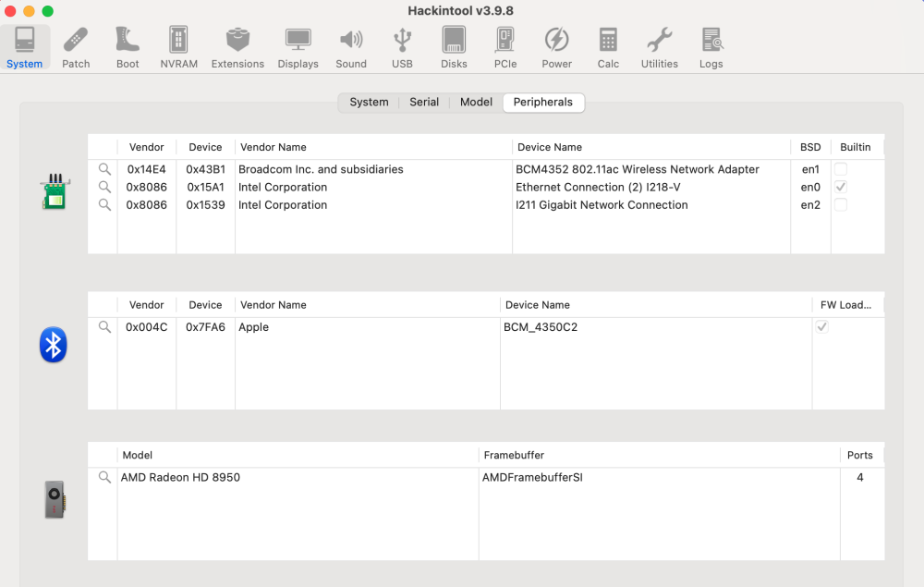Select the Peripherals tab
This screenshot has height=587, width=924.
542,102
